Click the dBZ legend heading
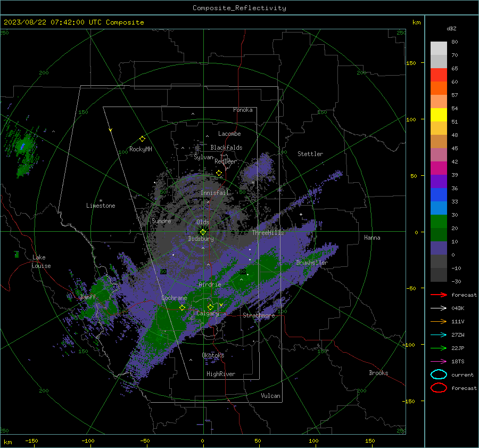 (451, 28)
